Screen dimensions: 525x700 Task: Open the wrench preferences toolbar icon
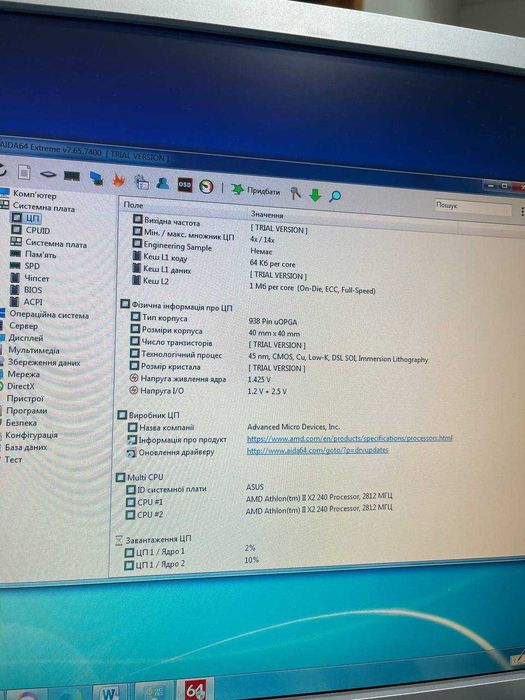tap(295, 193)
